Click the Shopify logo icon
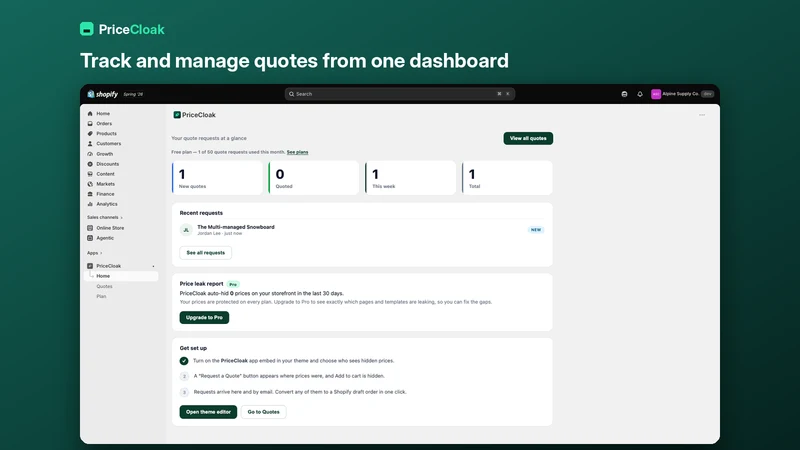This screenshot has width=800, height=450. pos(91,94)
